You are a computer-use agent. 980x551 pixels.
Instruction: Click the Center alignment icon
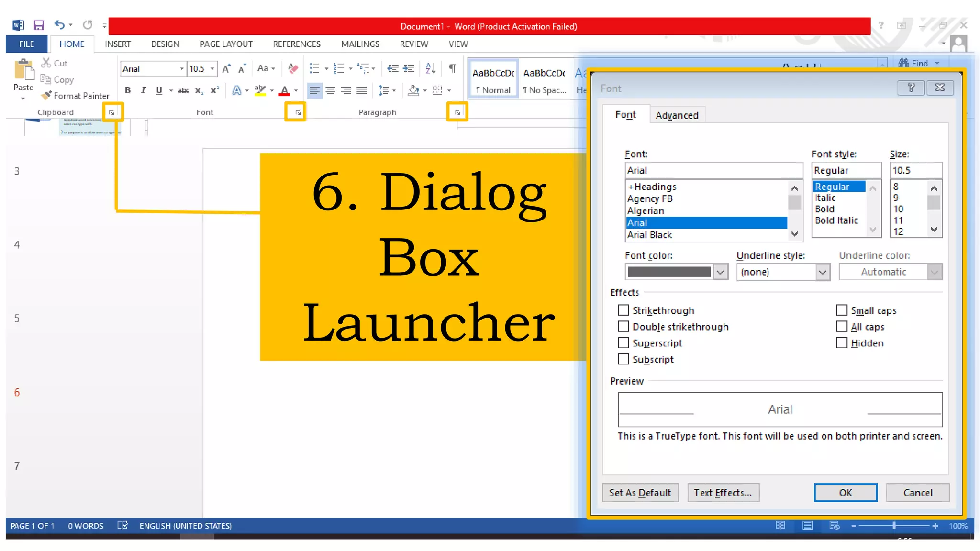coord(330,90)
